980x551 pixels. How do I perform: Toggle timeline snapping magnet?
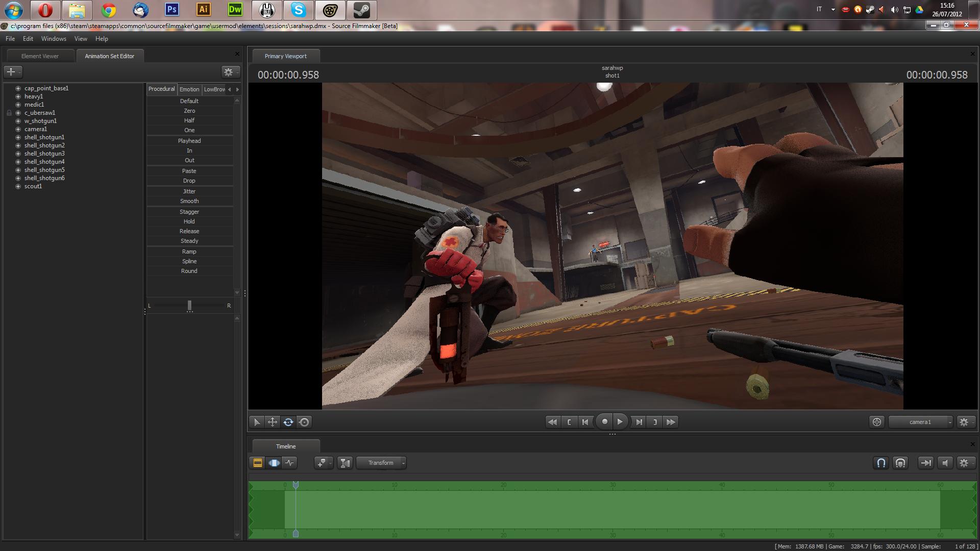(x=881, y=463)
